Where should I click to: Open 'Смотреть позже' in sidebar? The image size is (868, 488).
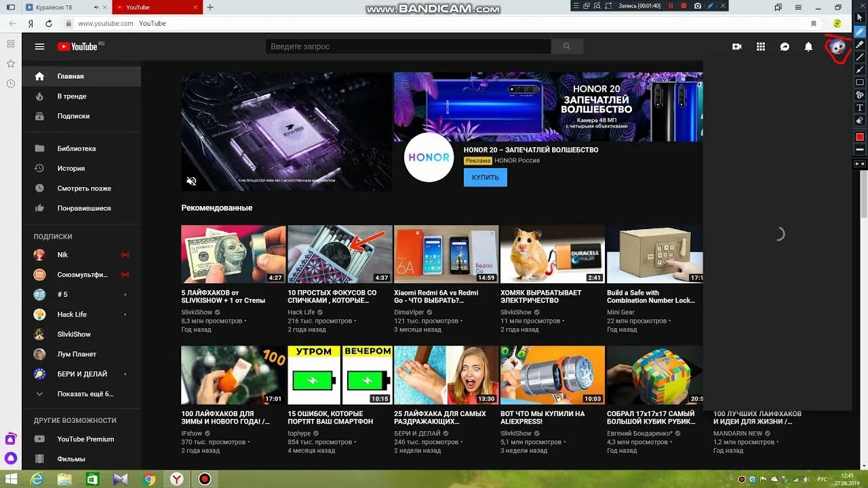pos(81,188)
